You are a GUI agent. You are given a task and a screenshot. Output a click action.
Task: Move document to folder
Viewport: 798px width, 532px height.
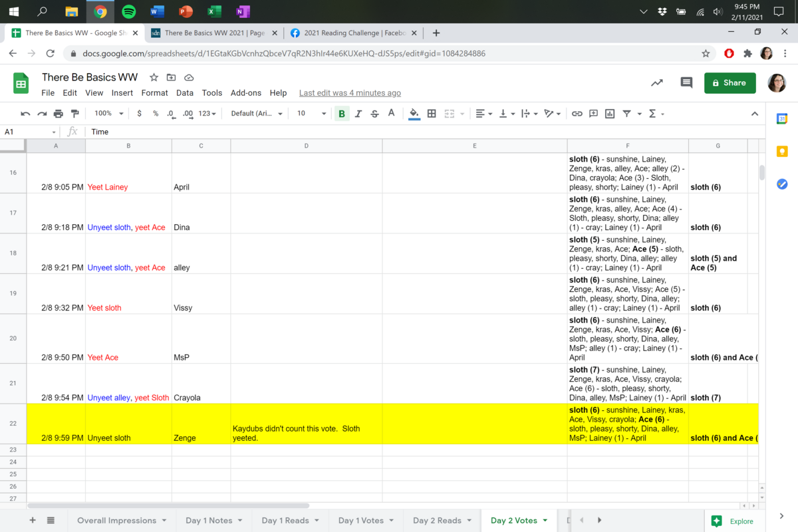point(171,77)
